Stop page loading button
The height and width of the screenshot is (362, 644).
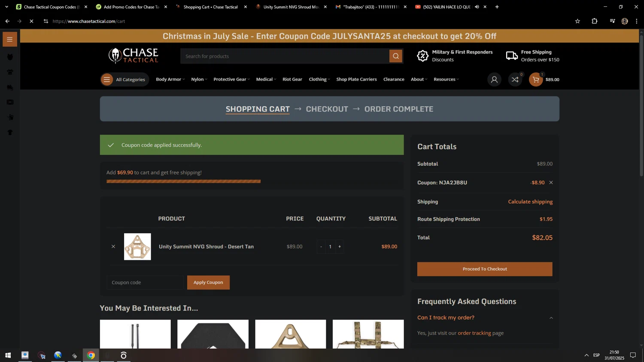tap(31, 21)
